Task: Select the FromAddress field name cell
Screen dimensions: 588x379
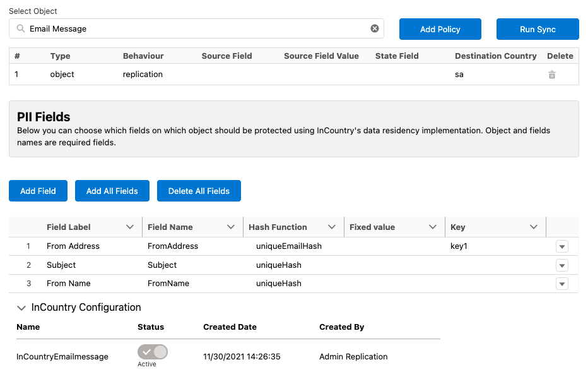Action: click(173, 246)
